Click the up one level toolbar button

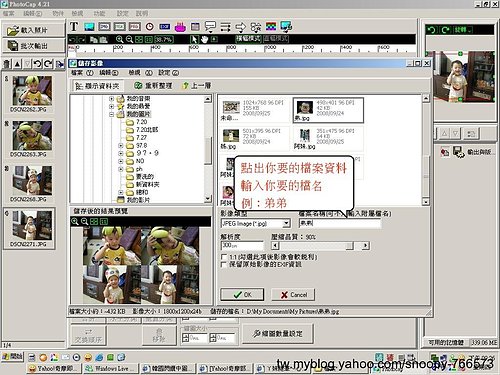[197, 86]
